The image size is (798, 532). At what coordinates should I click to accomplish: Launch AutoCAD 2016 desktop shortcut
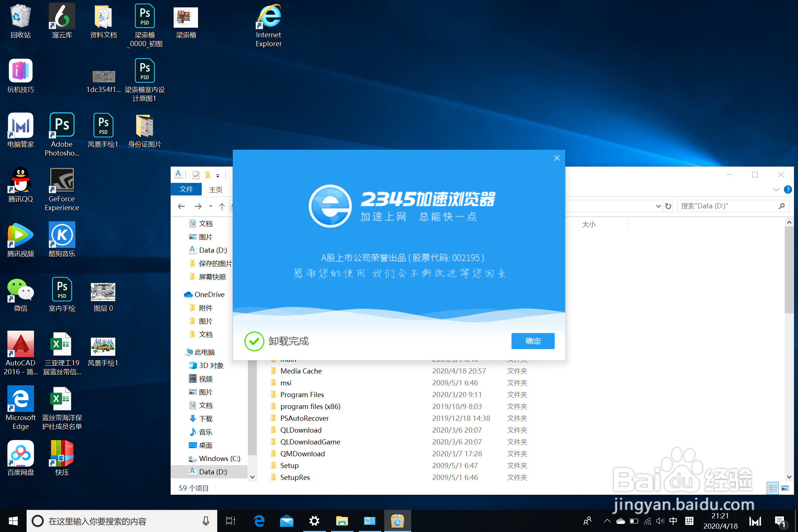coord(21,354)
